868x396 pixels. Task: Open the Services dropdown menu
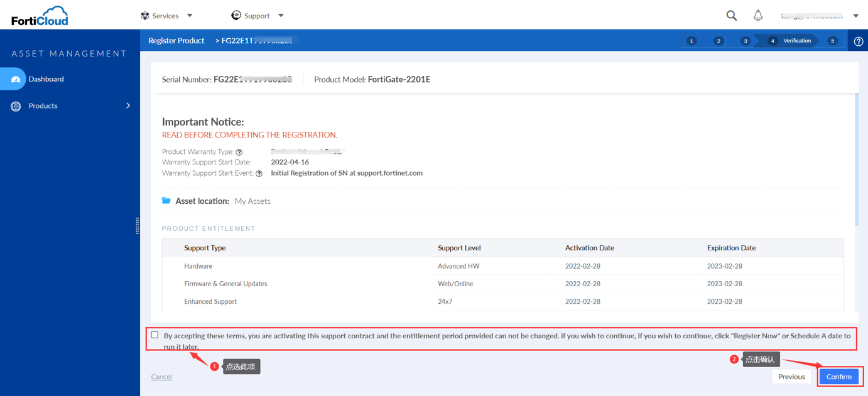[x=167, y=16]
